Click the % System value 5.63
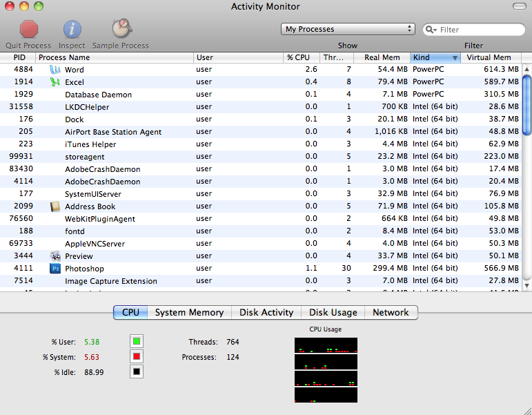Screen dimensions: 532x415 pos(92,357)
